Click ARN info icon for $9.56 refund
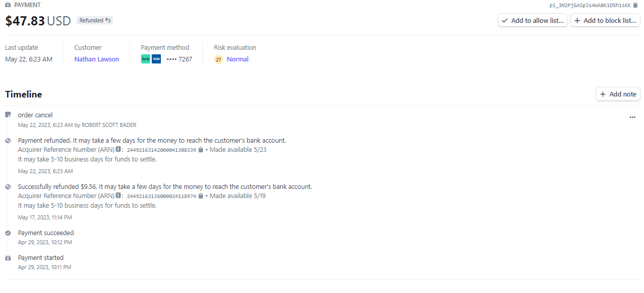The height and width of the screenshot is (293, 644). click(118, 196)
